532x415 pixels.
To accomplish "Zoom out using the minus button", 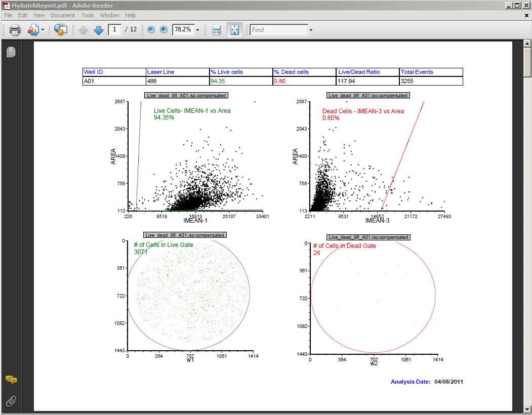I will coord(151,30).
